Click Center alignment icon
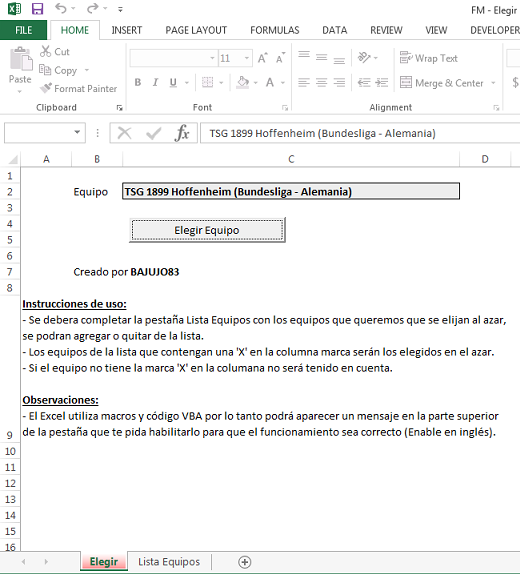The width and height of the screenshot is (520, 574). 322,82
